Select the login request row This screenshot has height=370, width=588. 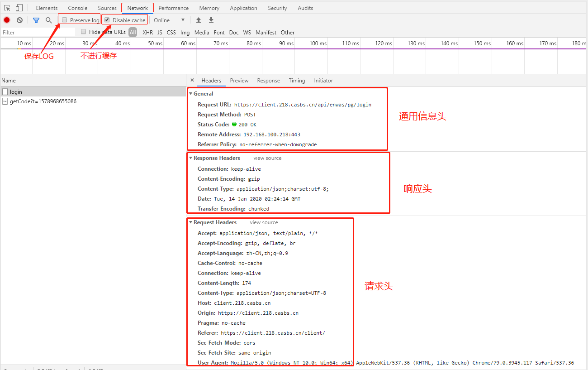(x=93, y=92)
